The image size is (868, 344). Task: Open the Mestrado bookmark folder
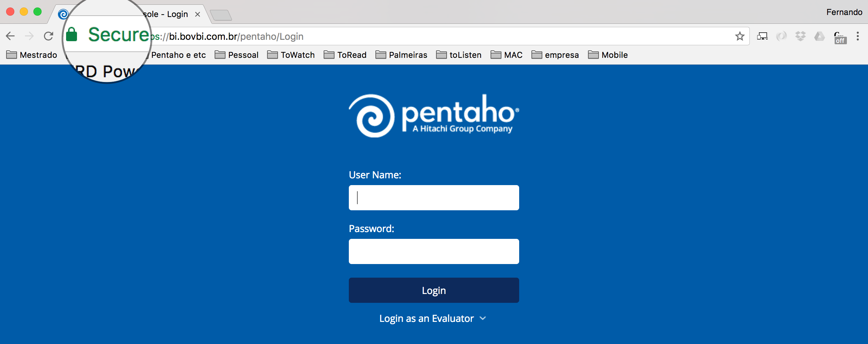[32, 55]
